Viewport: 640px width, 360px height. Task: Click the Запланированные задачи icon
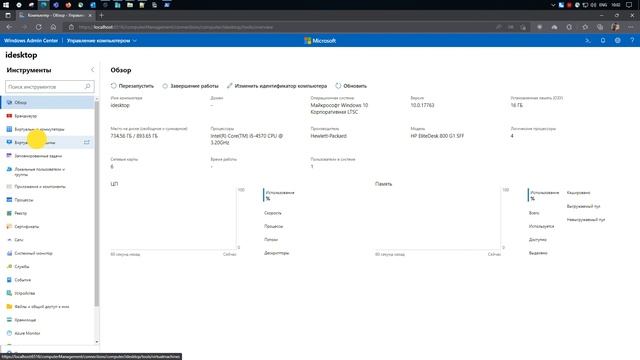coord(9,156)
